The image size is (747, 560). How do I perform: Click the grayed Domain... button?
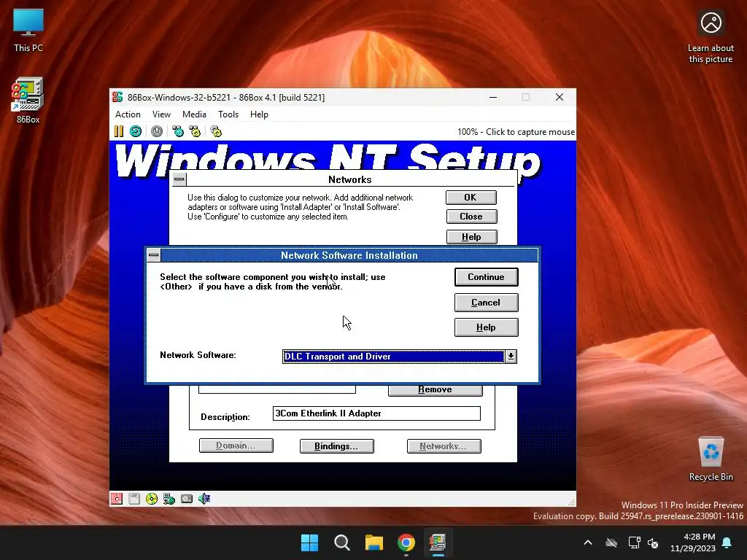point(236,446)
